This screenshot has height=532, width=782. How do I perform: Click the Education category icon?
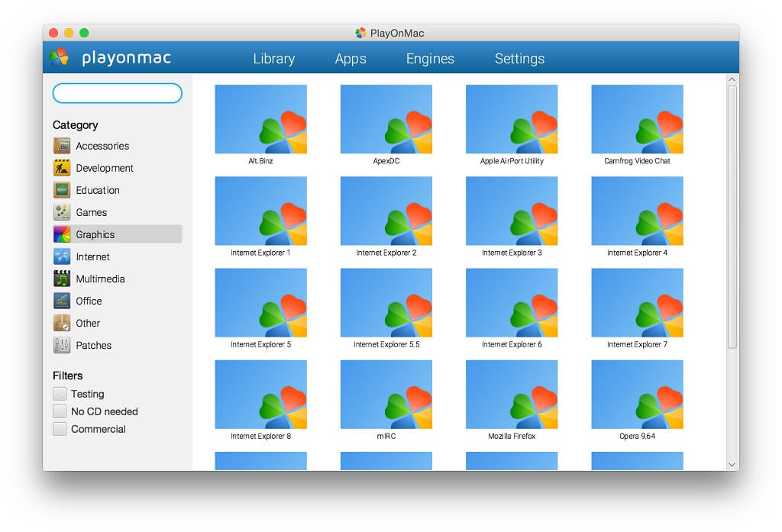[x=62, y=190]
